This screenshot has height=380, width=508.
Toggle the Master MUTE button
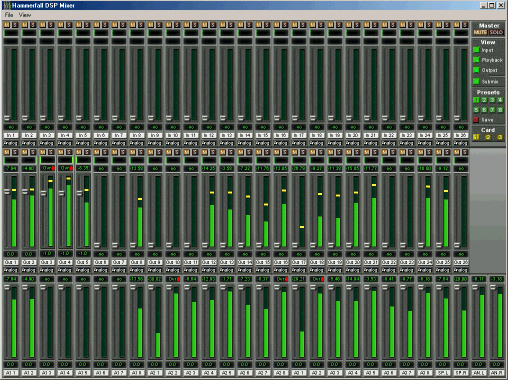tap(480, 32)
